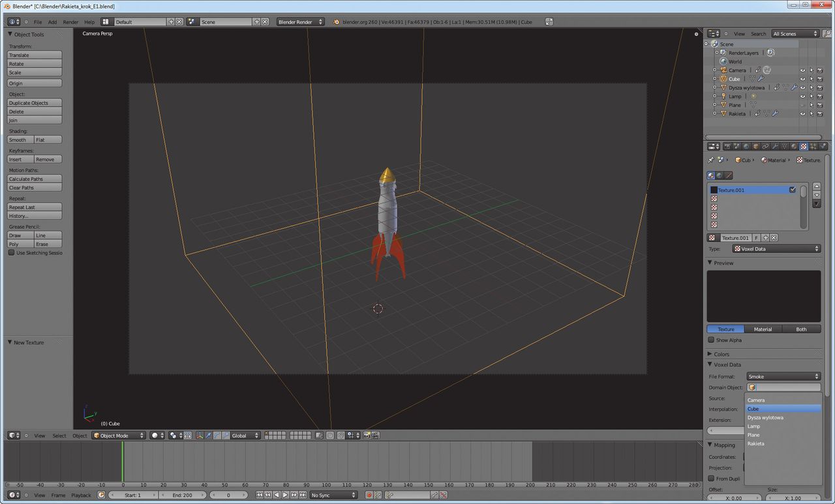Add new texture plus button

[x=766, y=238]
